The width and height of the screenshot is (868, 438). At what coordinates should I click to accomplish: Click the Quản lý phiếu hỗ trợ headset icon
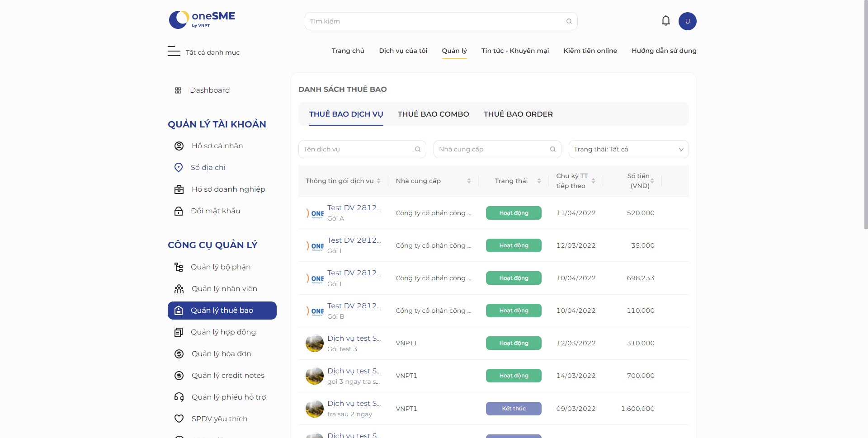(179, 397)
